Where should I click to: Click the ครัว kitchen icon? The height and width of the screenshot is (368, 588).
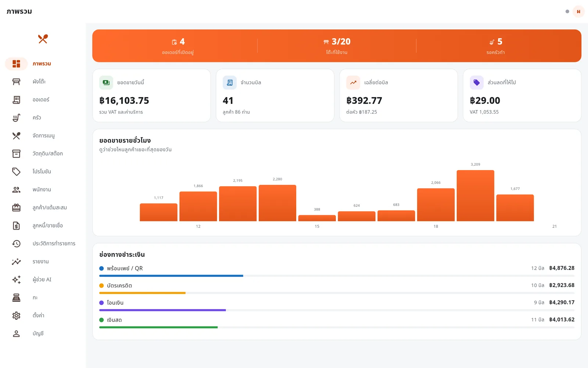click(x=16, y=118)
